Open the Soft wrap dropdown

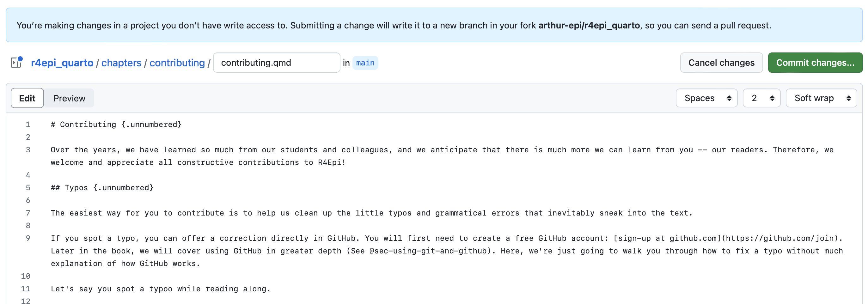click(821, 98)
